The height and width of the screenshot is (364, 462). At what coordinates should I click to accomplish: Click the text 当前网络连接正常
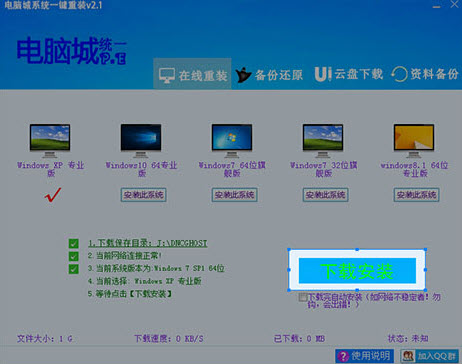[125, 256]
